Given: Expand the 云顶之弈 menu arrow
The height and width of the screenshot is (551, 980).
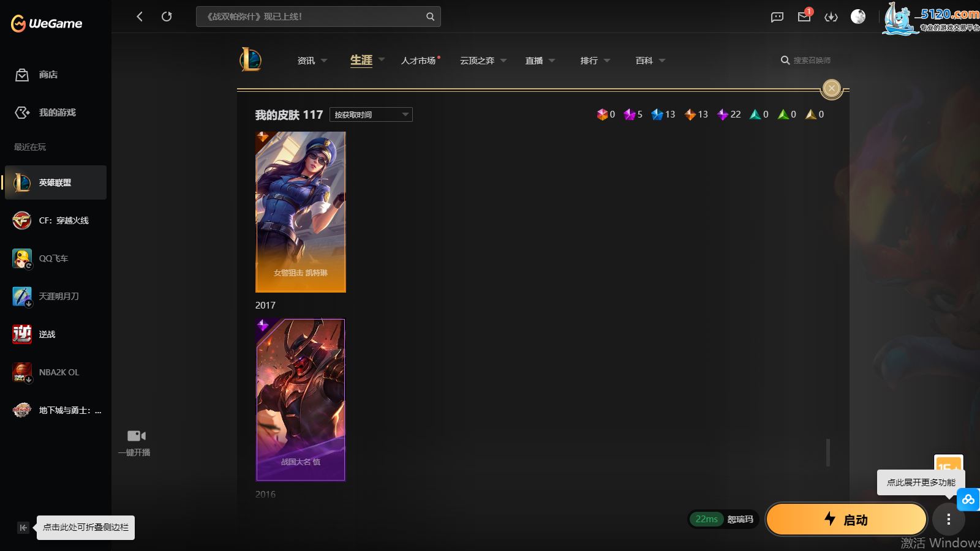Looking at the screenshot, I should click(503, 61).
